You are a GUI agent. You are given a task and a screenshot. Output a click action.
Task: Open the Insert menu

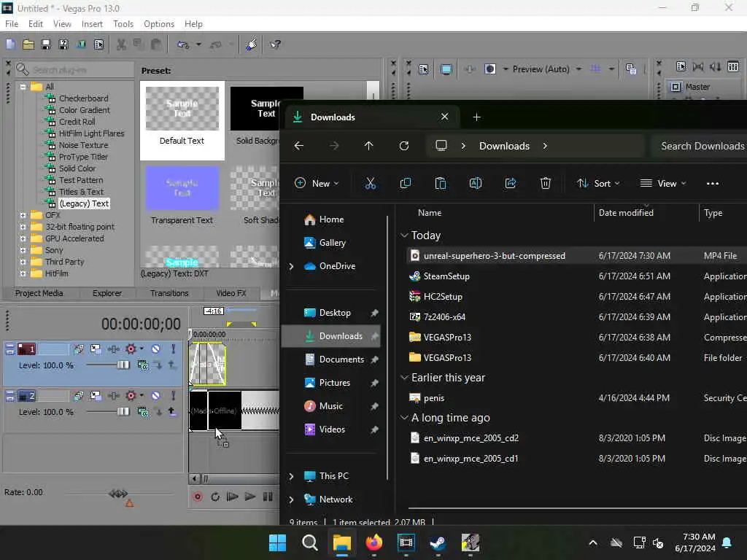tap(92, 24)
